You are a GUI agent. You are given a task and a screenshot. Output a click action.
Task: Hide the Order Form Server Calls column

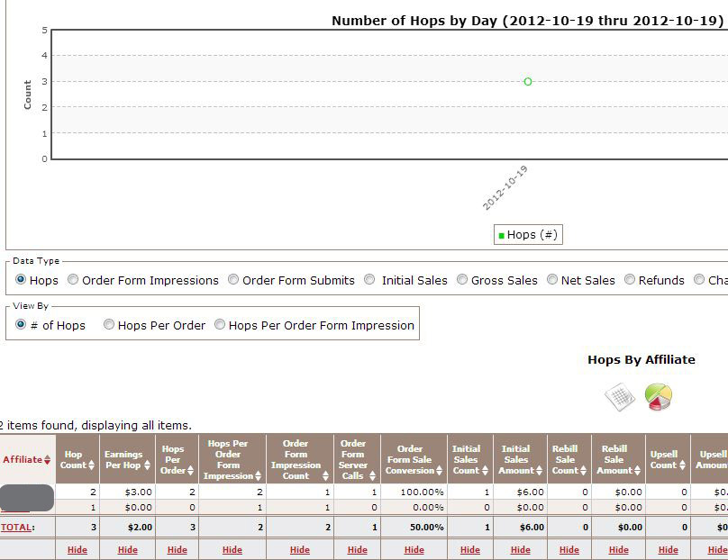pos(358,549)
